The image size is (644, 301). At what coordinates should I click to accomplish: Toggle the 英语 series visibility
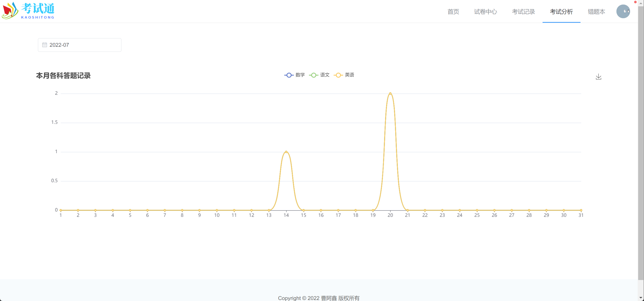(344, 75)
